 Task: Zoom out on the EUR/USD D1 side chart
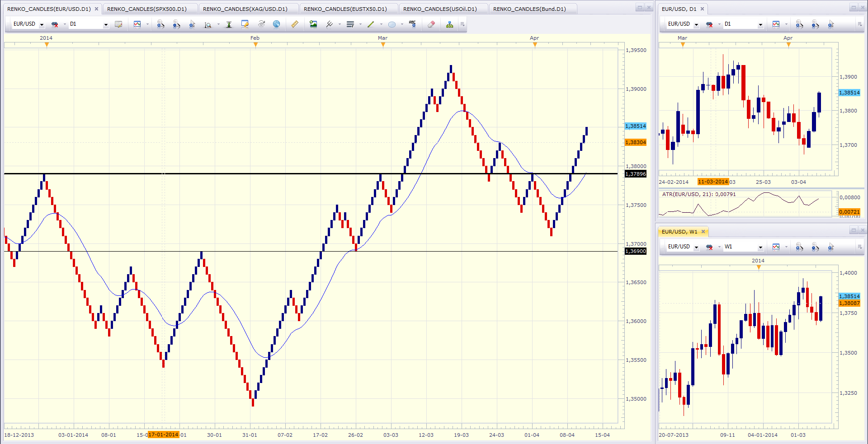pyautogui.click(x=815, y=24)
